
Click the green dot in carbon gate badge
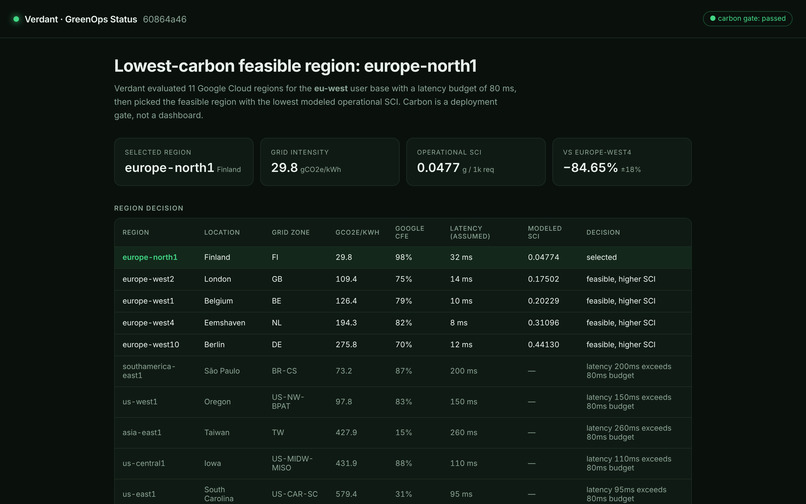(x=712, y=19)
